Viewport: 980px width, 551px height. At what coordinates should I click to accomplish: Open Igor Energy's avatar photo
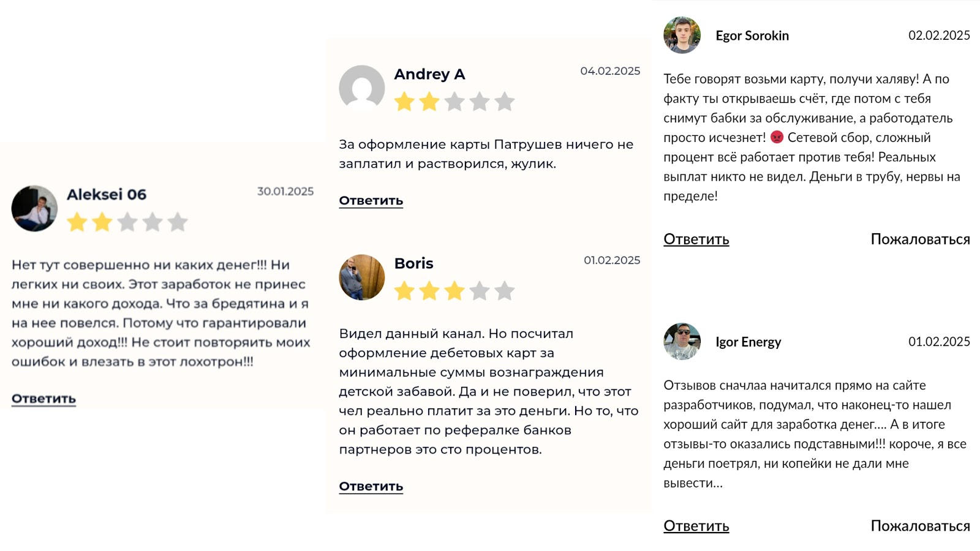(682, 341)
